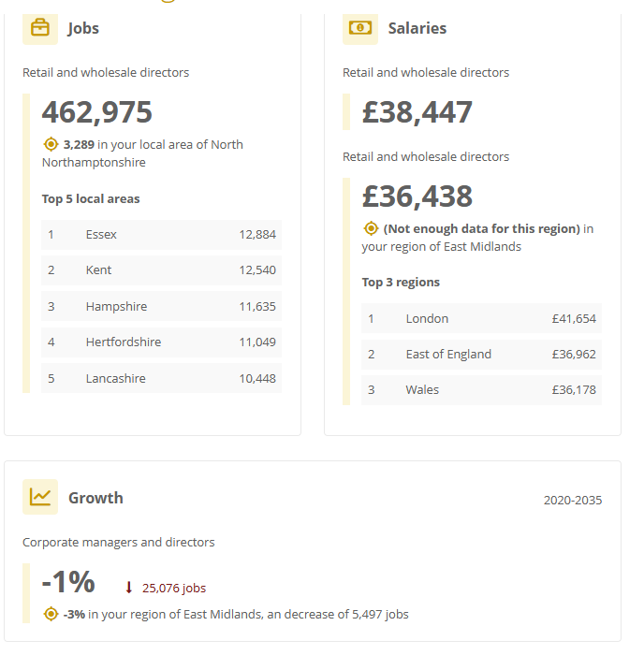644x655 pixels.
Task: Select the East of England salary row
Action: tap(481, 355)
